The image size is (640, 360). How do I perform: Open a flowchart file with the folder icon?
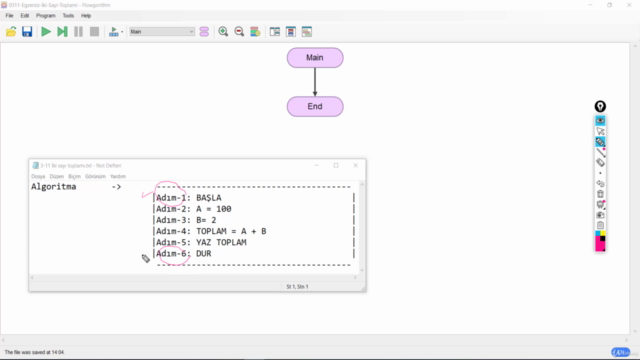click(x=11, y=32)
